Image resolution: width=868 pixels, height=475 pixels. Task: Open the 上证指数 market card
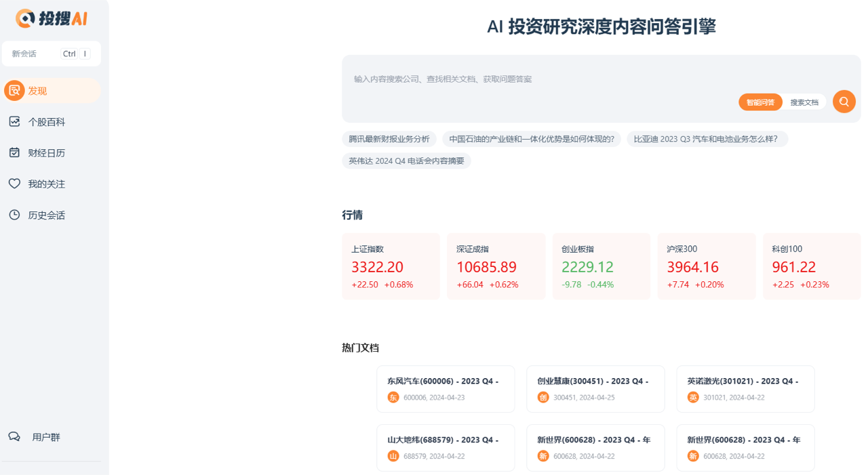click(x=391, y=266)
